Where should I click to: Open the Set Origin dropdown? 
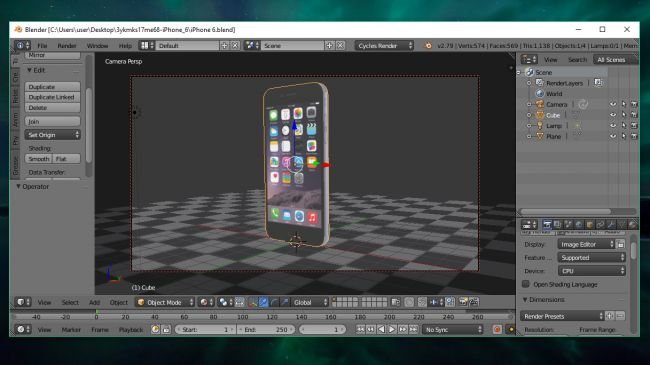click(52, 135)
